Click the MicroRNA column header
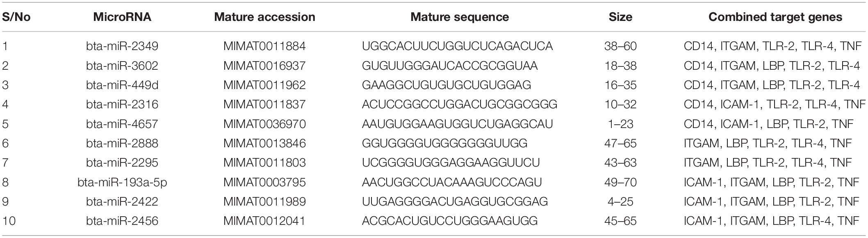868x238 pixels. (122, 17)
